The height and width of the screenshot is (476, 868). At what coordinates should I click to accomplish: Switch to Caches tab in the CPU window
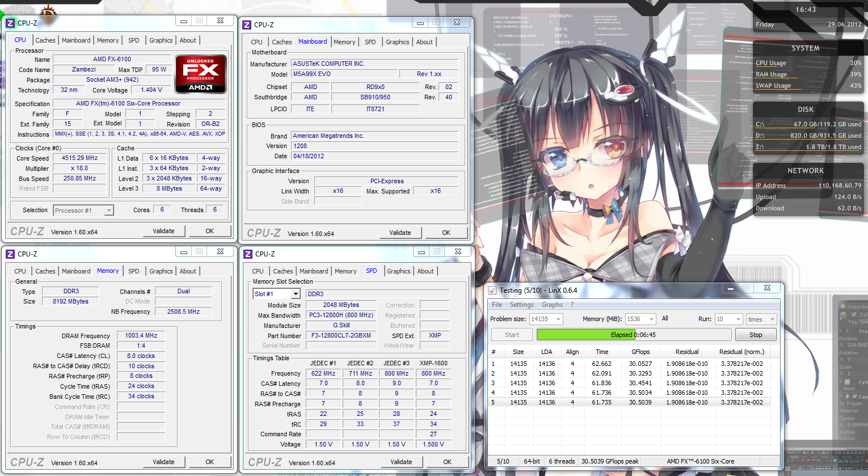(x=45, y=40)
